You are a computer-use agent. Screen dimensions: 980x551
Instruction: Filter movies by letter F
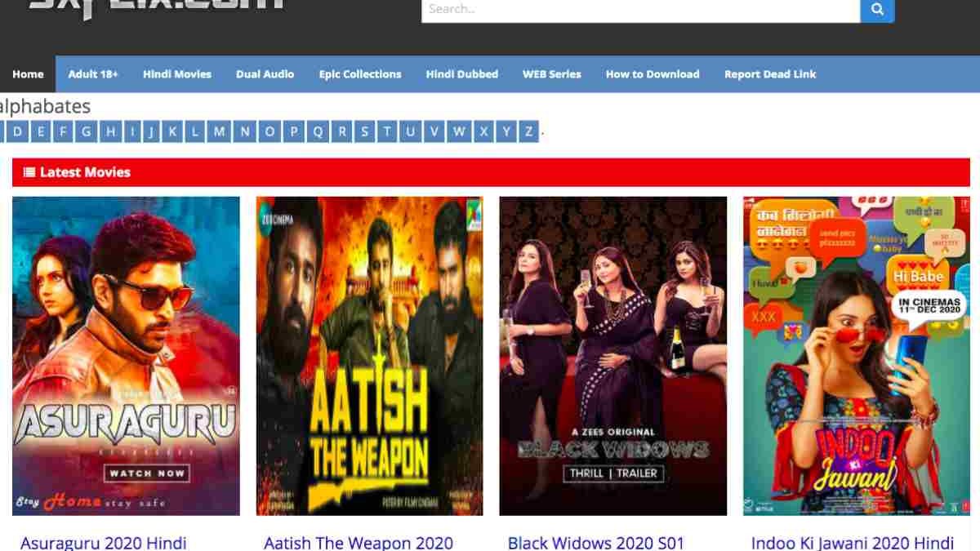[x=63, y=131]
